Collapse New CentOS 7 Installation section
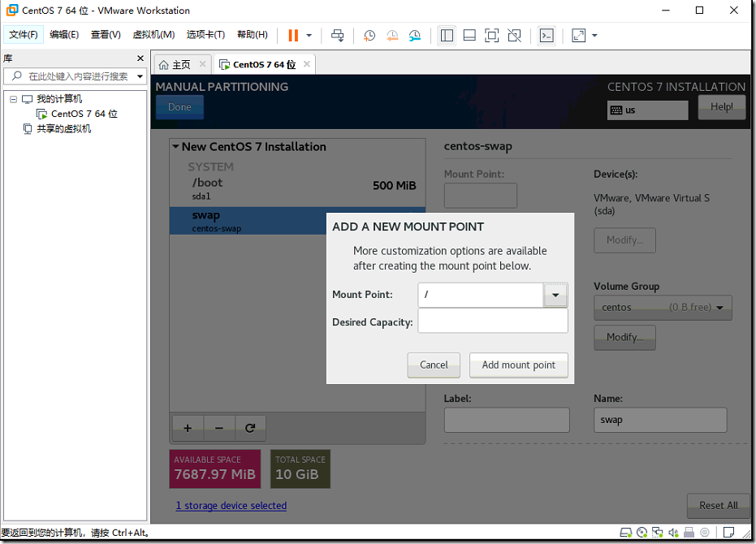The image size is (756, 544). pos(175,147)
